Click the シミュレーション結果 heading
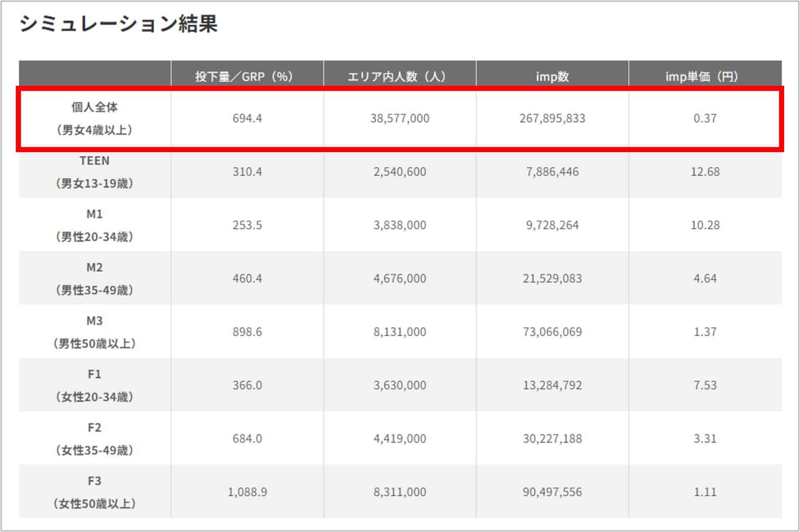This screenshot has height=532, width=800. (x=118, y=24)
